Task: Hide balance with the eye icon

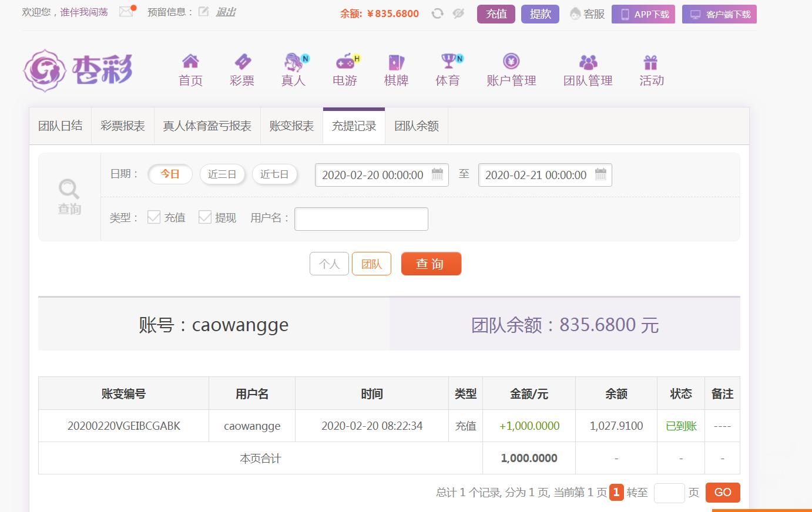Action: click(459, 14)
